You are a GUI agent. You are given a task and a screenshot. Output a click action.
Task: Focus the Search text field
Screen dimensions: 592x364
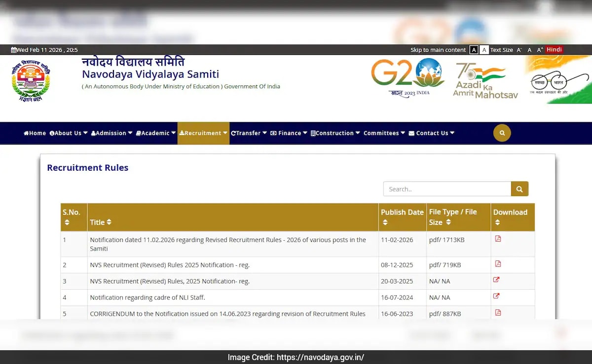click(447, 189)
